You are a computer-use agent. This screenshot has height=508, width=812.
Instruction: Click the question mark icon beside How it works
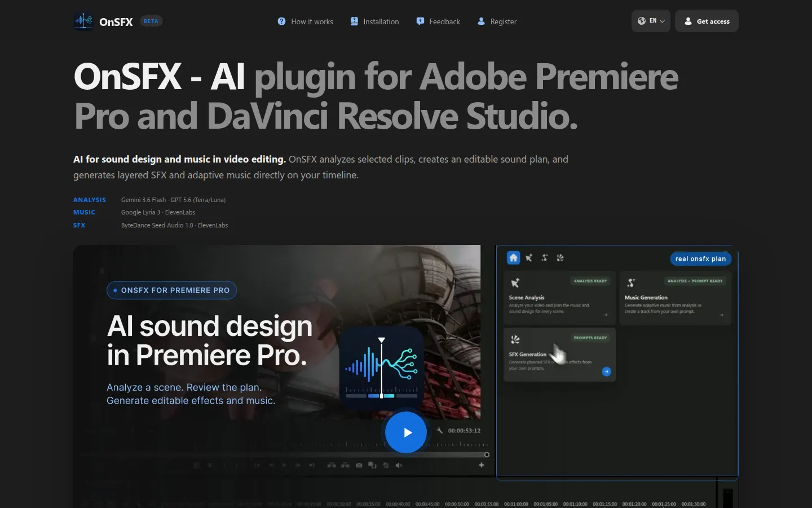pyautogui.click(x=282, y=21)
